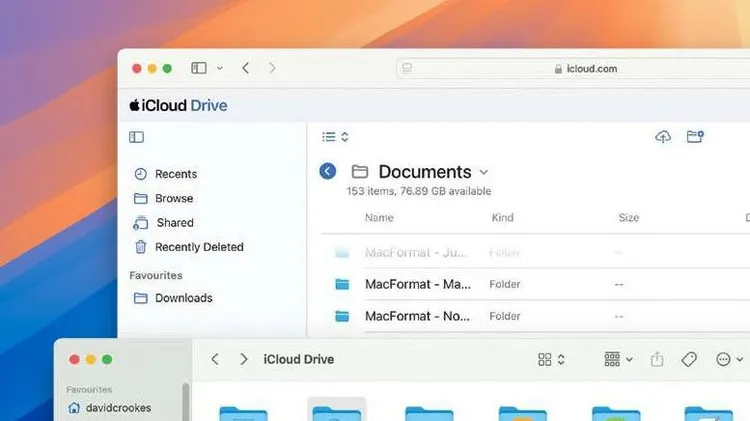Screen dimensions: 750x421
Task: Open Browse in iCloud sidebar
Action: pos(174,199)
